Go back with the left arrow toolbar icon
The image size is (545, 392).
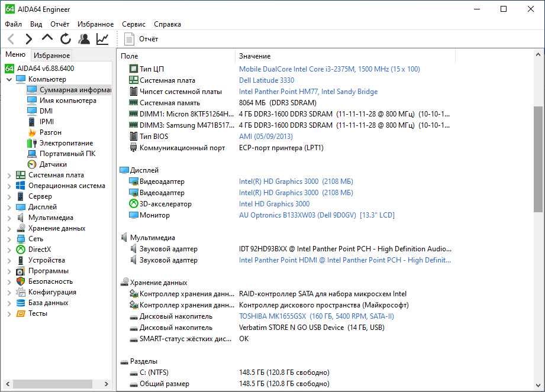(x=11, y=39)
